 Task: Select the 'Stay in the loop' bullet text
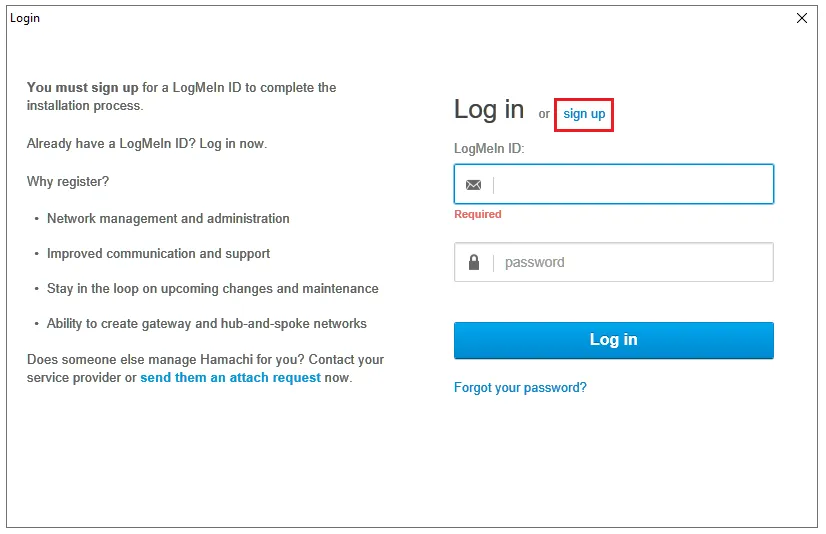(x=212, y=289)
